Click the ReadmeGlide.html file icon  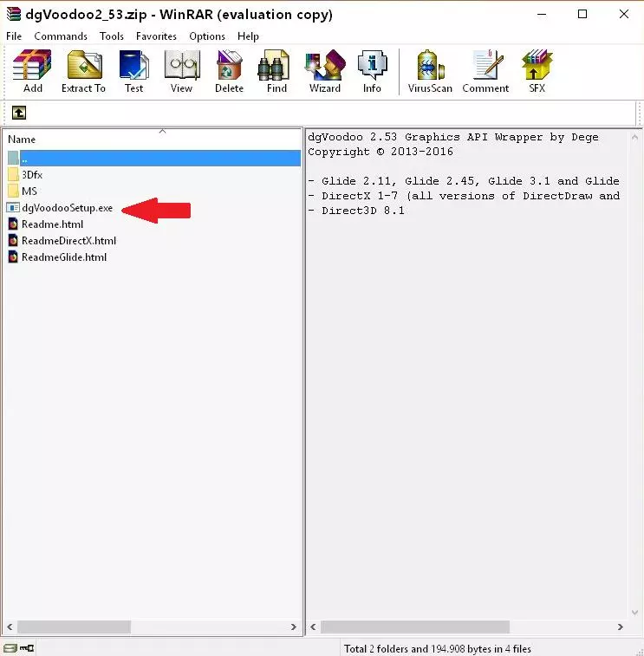point(13,257)
